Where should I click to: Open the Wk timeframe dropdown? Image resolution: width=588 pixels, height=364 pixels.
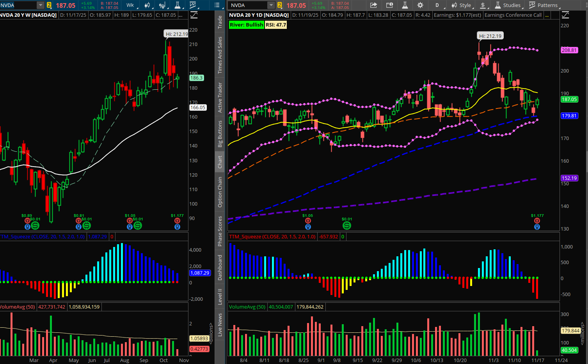[131, 5]
